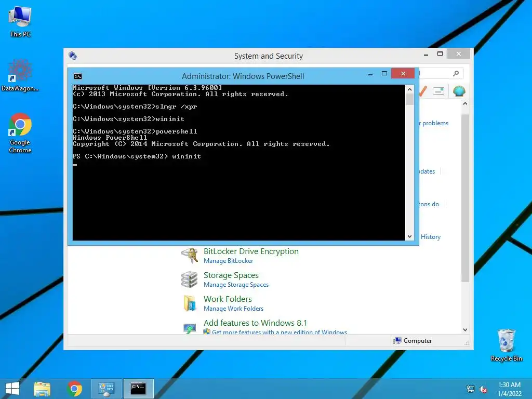Click the search magnifier in Control Panel
This screenshot has width=532, height=399.
point(456,73)
